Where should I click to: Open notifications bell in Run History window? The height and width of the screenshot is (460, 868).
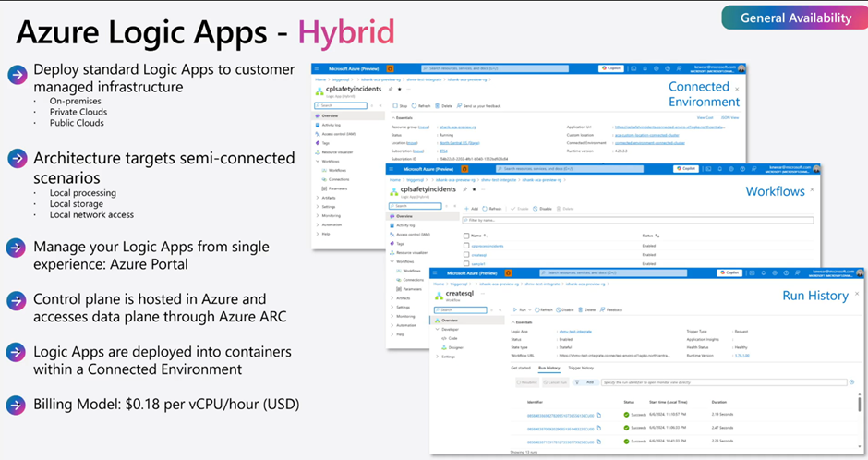coord(764,272)
